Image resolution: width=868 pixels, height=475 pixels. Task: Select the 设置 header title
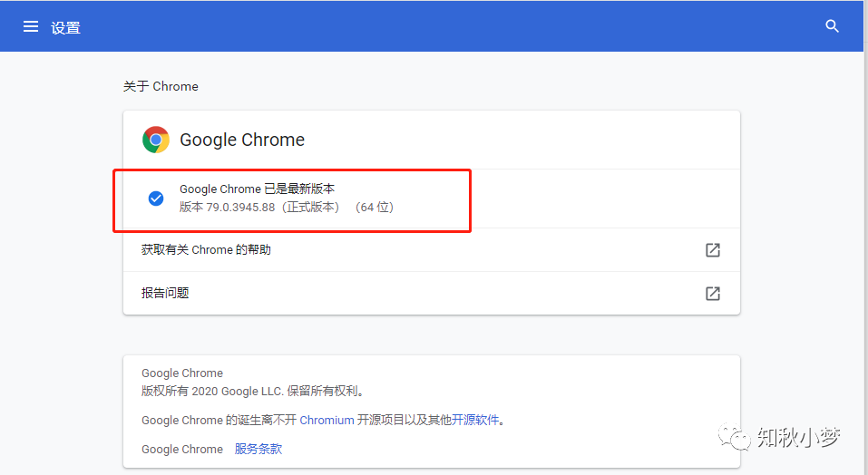click(x=65, y=28)
